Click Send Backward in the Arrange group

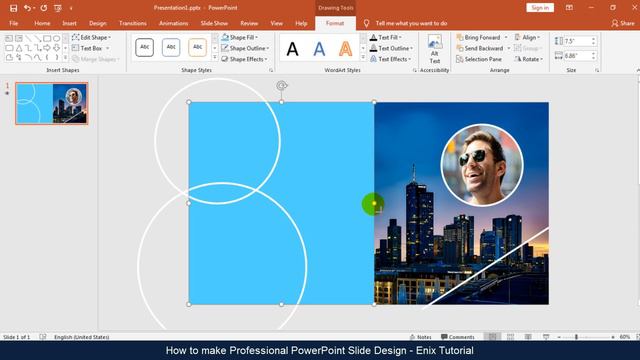point(480,48)
